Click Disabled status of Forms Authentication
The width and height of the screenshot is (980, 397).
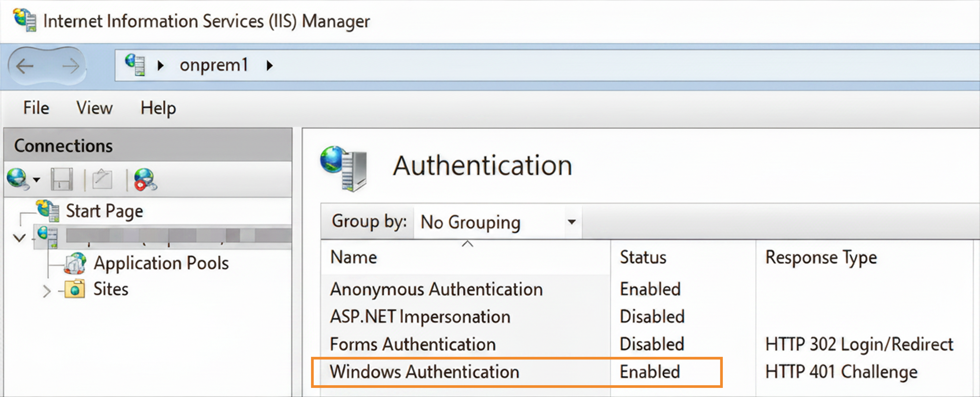[x=652, y=344]
